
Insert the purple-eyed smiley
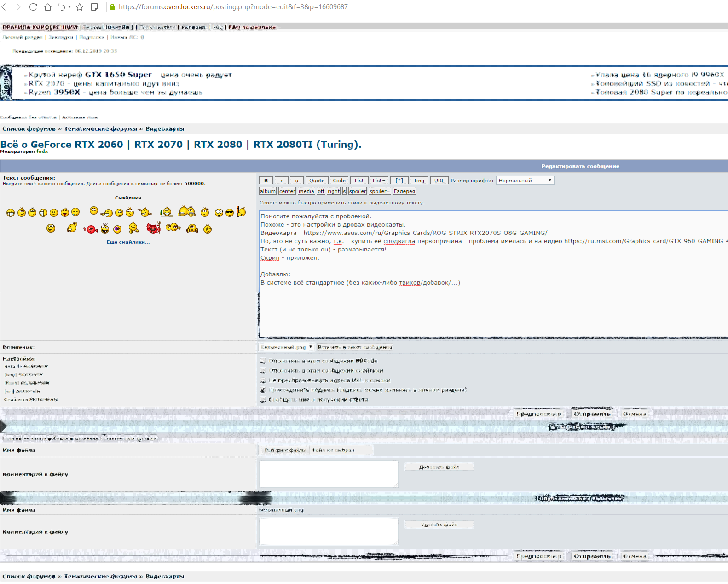[117, 229]
